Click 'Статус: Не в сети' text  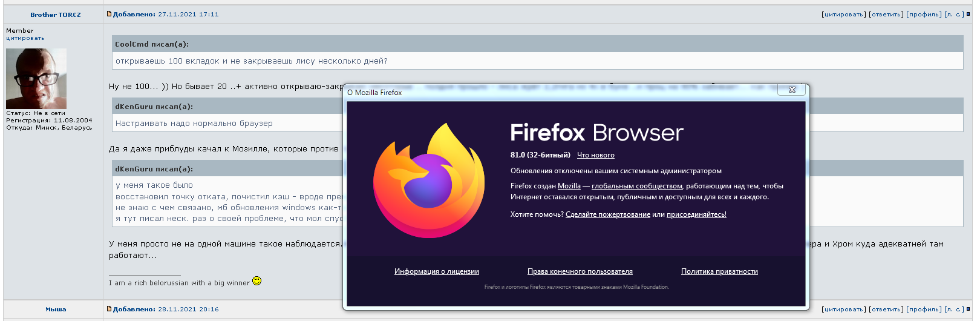coord(36,113)
